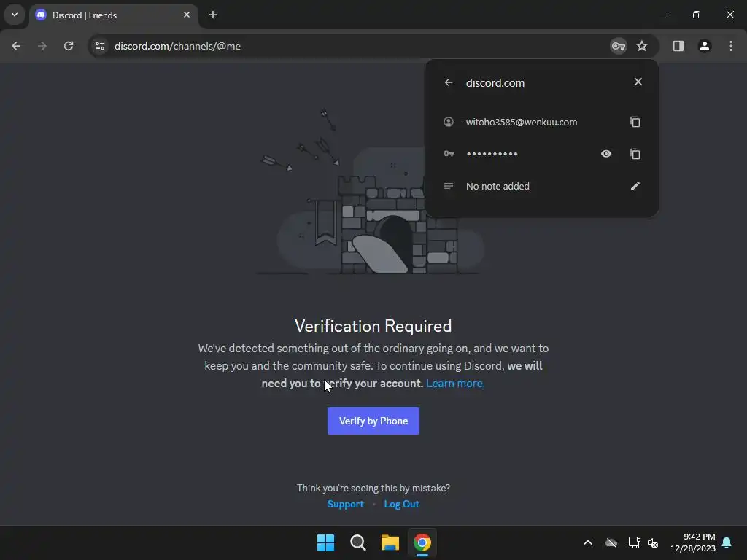This screenshot has width=747, height=560.
Task: Open the network status tray icon
Action: 634,542
